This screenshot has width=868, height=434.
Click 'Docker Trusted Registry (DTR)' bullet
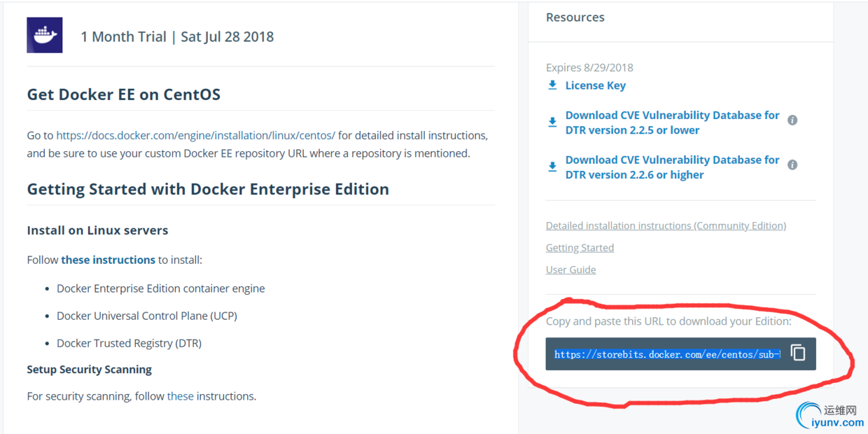click(129, 343)
